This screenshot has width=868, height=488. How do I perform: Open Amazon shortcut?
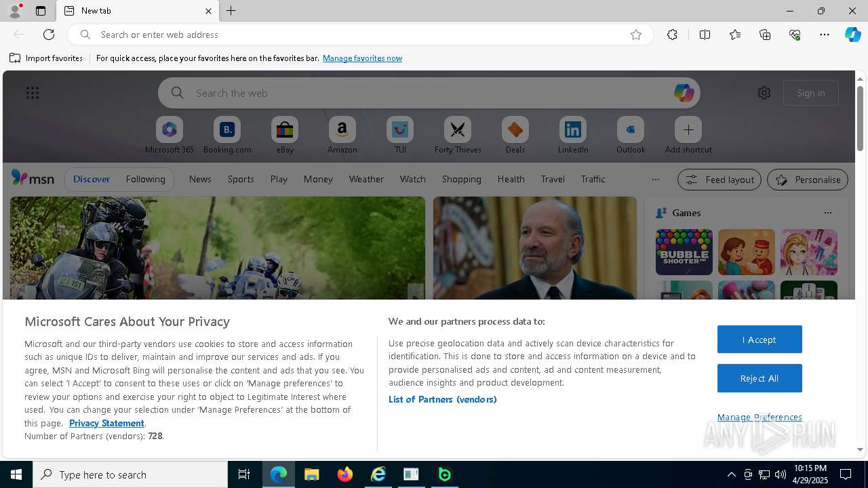point(342,136)
